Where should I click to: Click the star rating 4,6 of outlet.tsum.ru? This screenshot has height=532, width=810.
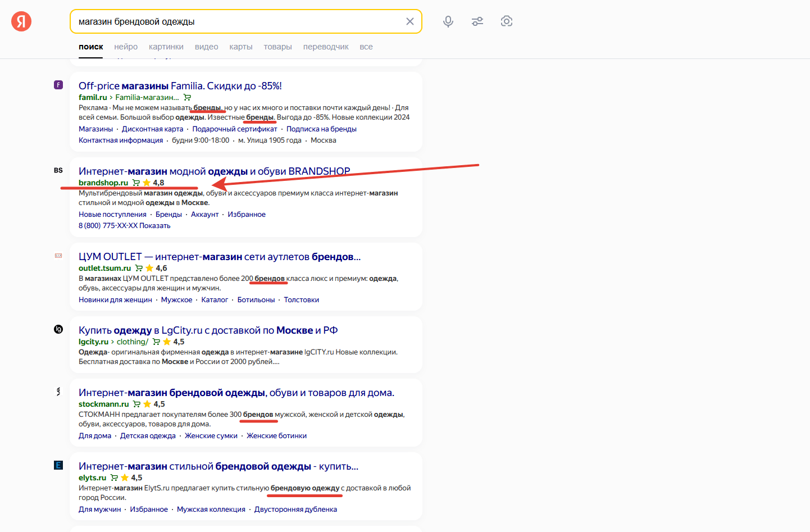[156, 268]
